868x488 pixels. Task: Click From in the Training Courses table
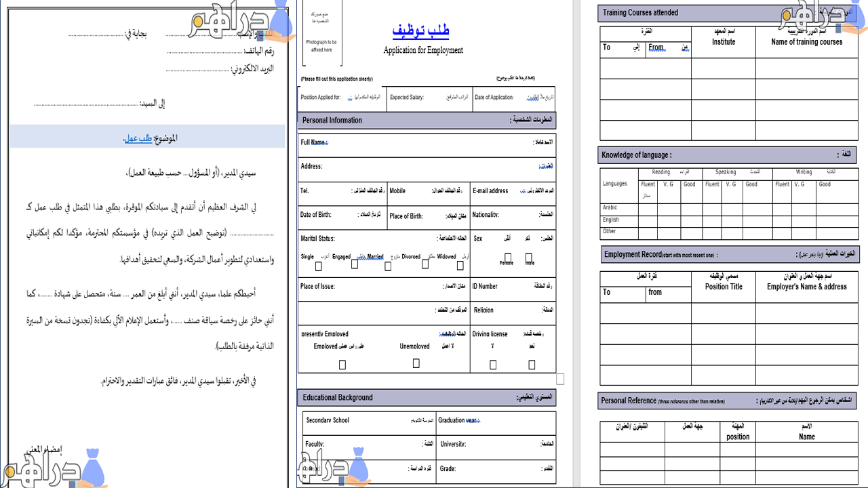tap(656, 47)
